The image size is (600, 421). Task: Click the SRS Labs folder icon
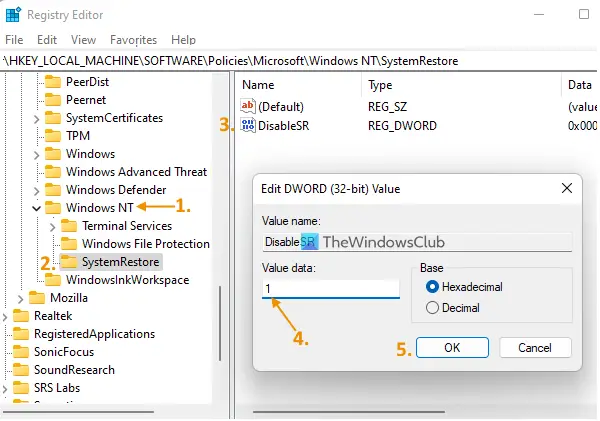coord(21,387)
